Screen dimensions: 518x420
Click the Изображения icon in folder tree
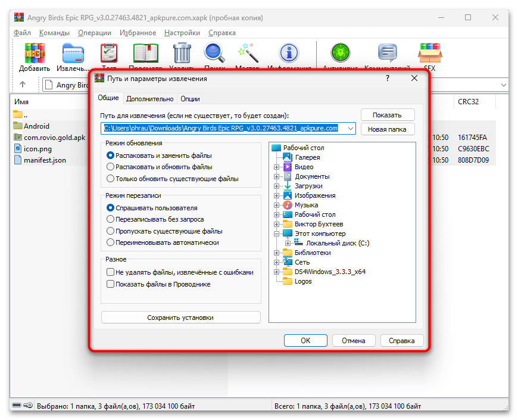288,195
